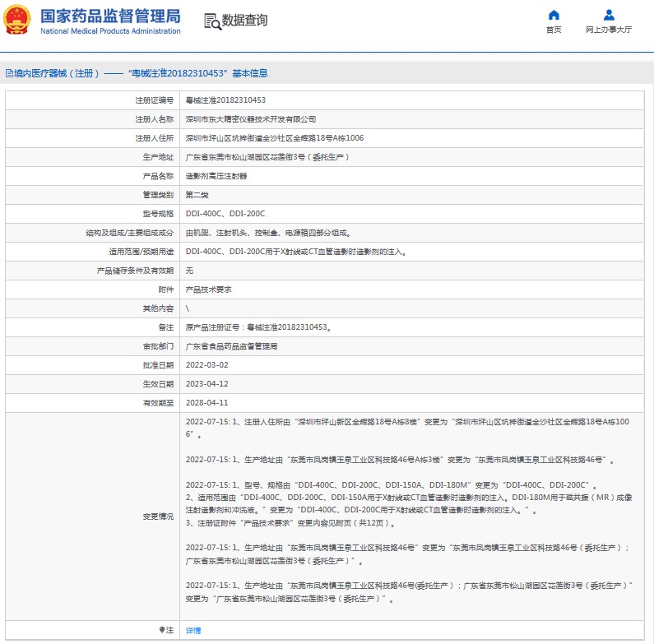654x644 pixels.
Task: Click the 产品储存条件及有效期 label
Action: pos(135,271)
